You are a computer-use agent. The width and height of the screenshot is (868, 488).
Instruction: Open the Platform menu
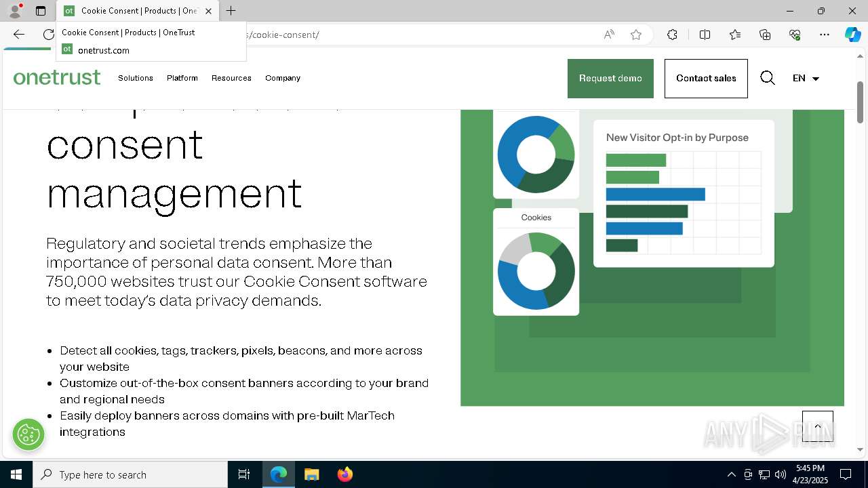[x=182, y=78]
